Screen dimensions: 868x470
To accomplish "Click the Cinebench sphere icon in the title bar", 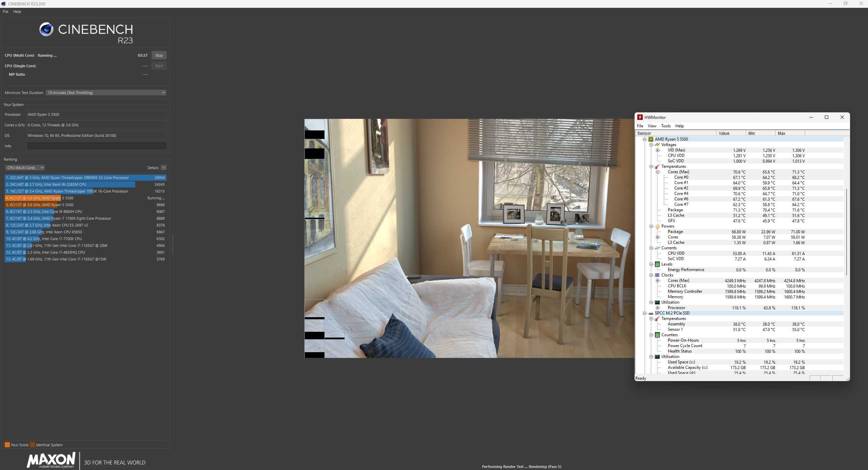I will 3,4.
